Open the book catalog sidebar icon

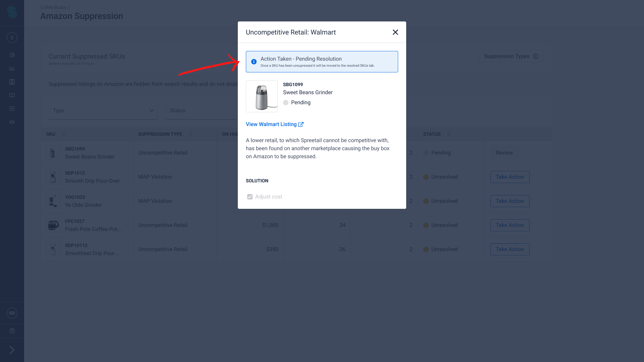click(x=12, y=95)
